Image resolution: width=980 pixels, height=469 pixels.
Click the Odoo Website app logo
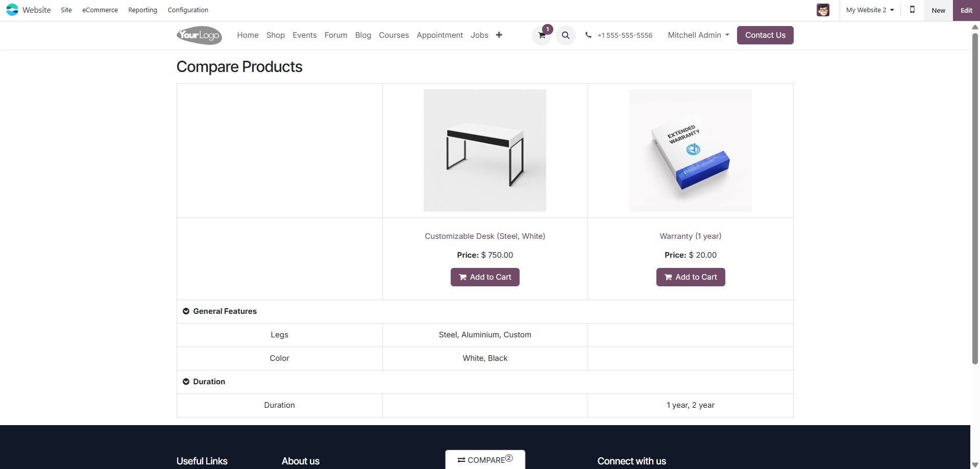pyautogui.click(x=12, y=10)
